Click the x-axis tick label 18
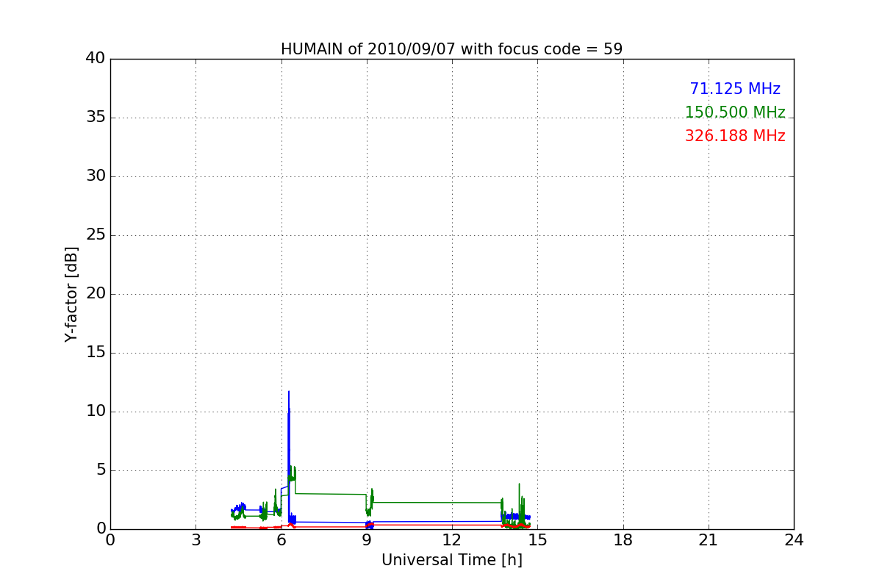Screen dimensions: 882x588 pos(623,540)
